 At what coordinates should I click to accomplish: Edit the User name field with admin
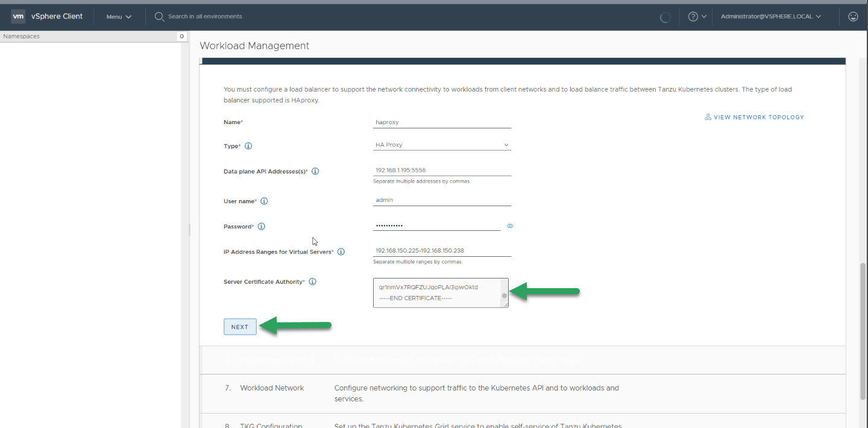click(x=442, y=200)
